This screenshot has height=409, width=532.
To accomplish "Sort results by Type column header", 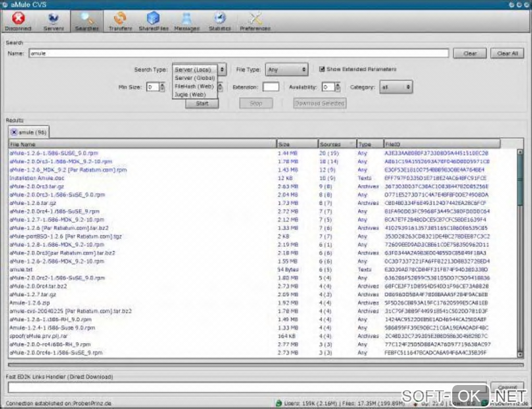I will click(370, 145).
